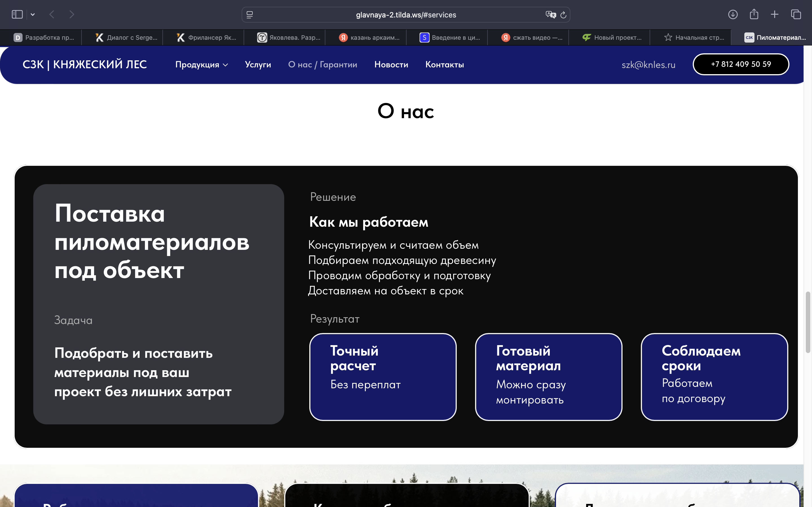This screenshot has height=507, width=812.
Task: Click the translate icon in address bar
Action: pos(551,15)
